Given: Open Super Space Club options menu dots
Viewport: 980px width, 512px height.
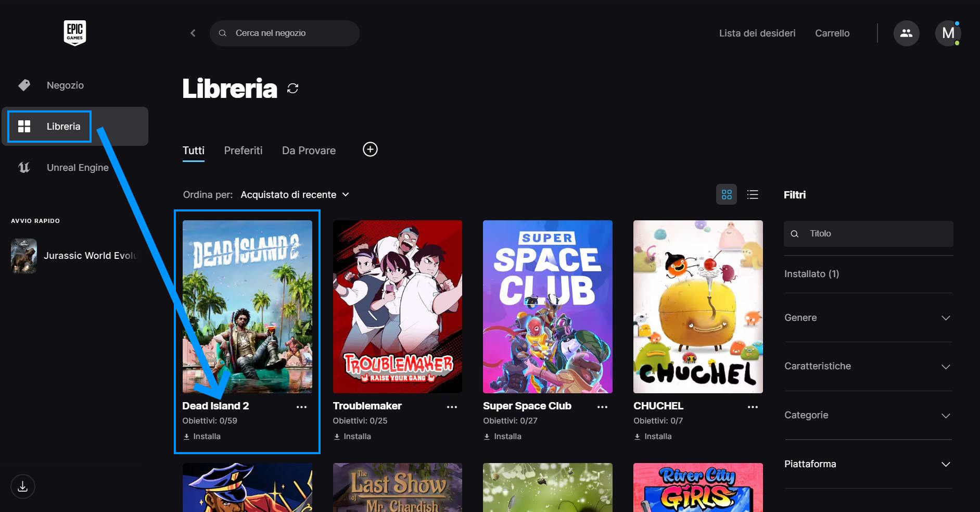Looking at the screenshot, I should 602,407.
